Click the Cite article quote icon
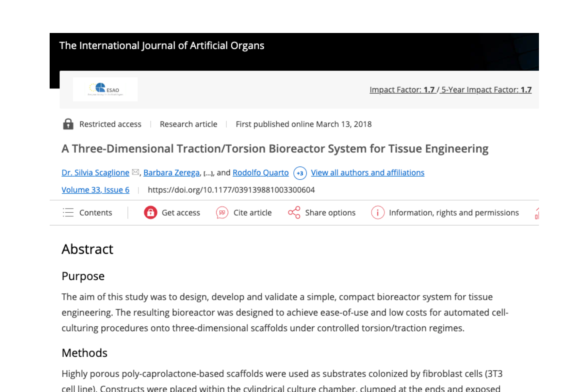The image size is (588, 392). [x=222, y=213]
